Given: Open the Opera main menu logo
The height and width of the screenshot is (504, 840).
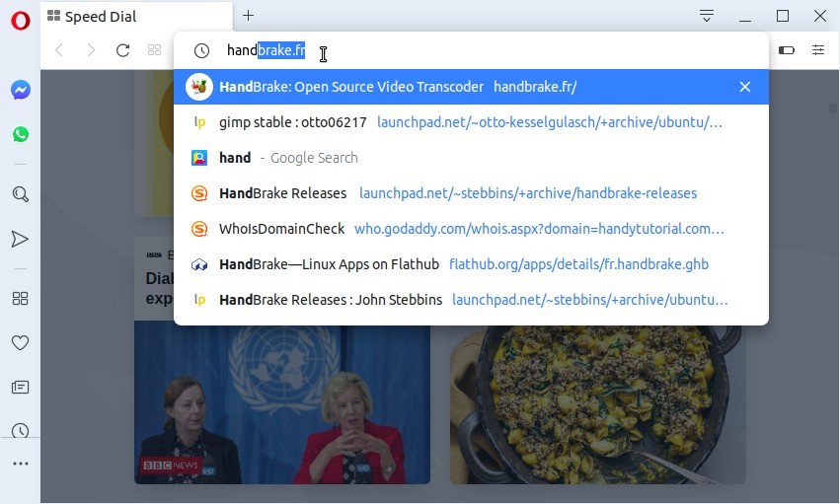Looking at the screenshot, I should [21, 21].
